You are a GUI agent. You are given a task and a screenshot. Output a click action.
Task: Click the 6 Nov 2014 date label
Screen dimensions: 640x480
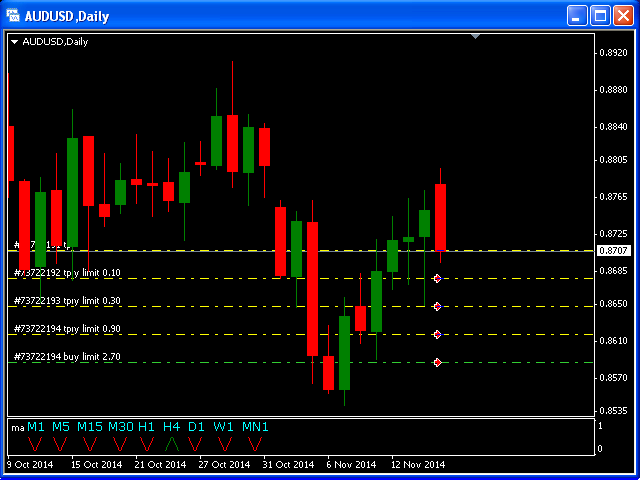point(351,464)
